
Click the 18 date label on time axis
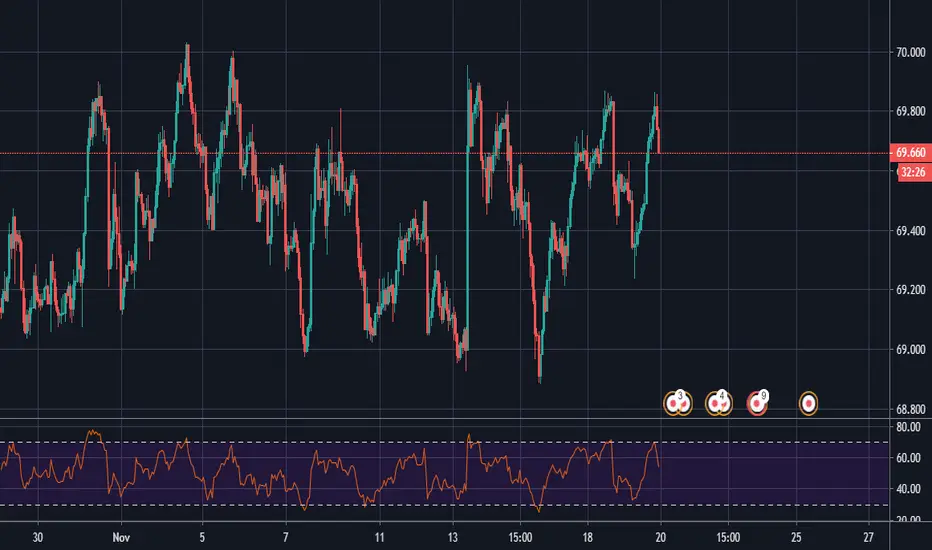coord(587,538)
